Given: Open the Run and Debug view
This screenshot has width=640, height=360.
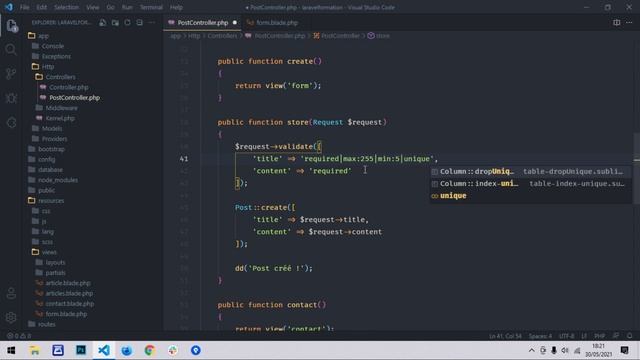Looking at the screenshot, I should [x=11, y=98].
